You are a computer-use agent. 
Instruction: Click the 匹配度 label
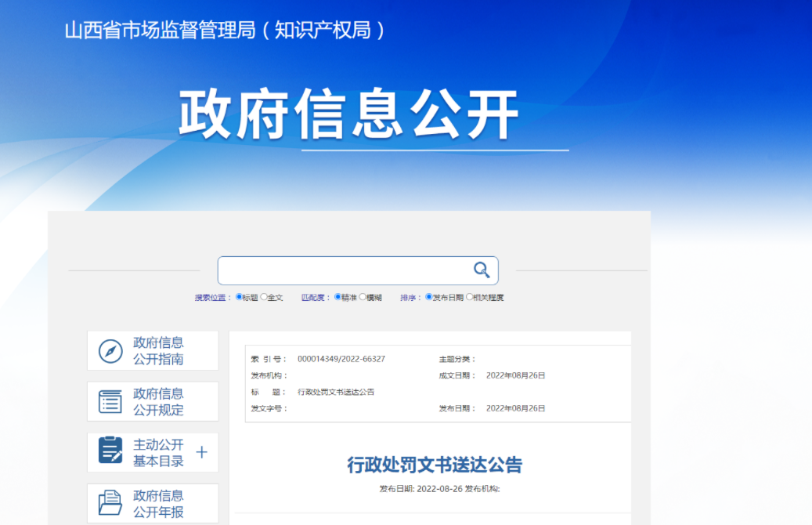[x=316, y=298]
